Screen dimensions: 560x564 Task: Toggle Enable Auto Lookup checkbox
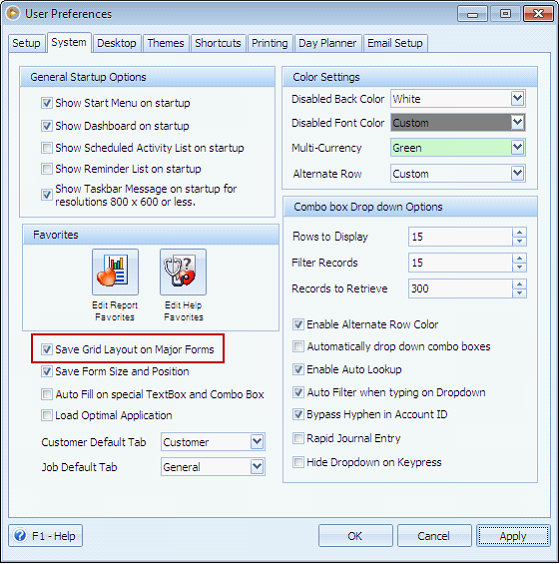point(298,369)
